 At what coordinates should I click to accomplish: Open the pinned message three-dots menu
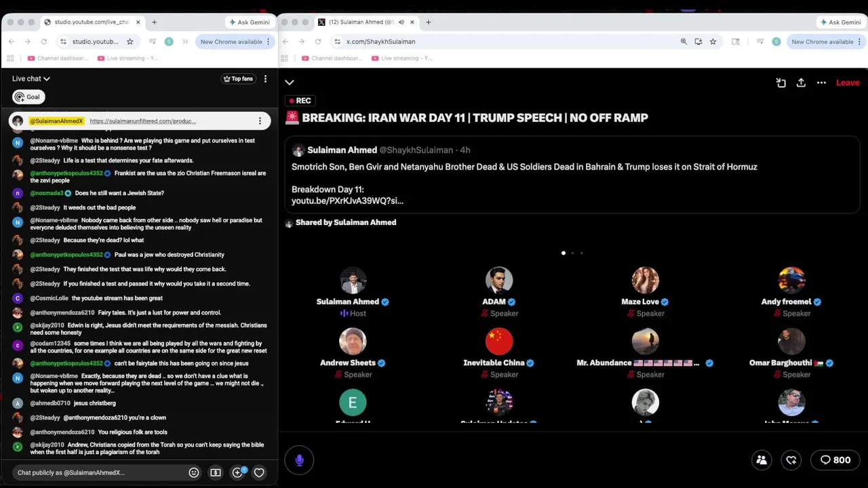point(260,121)
